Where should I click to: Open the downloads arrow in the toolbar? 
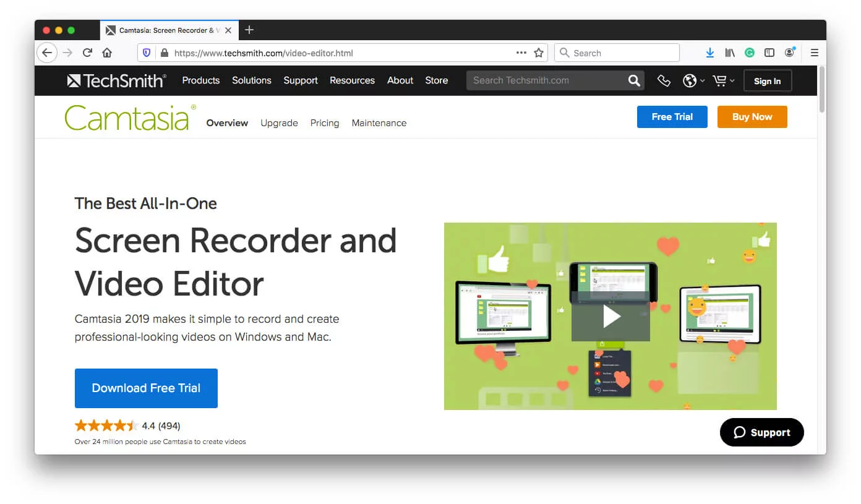point(710,53)
